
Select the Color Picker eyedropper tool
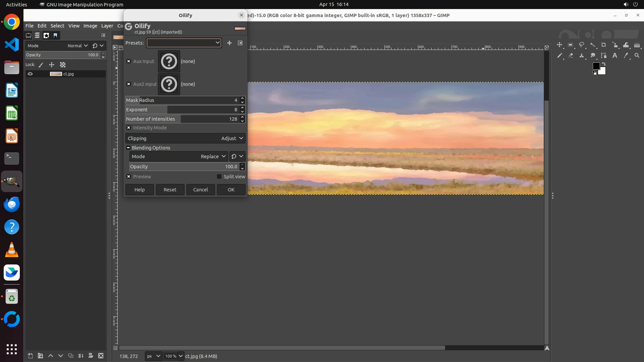pos(626,56)
